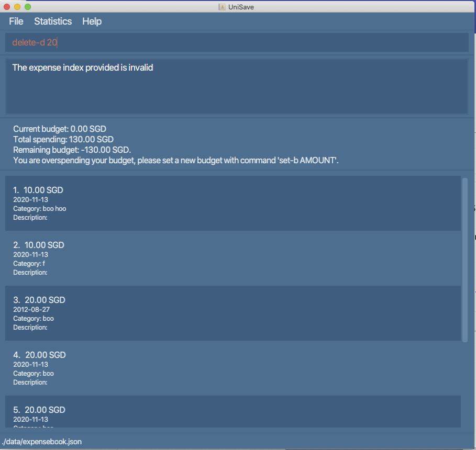Screen dimensions: 476x450
Task: Click the 'Remaining budget: -130.00 SGD.' line
Action: 72,150
